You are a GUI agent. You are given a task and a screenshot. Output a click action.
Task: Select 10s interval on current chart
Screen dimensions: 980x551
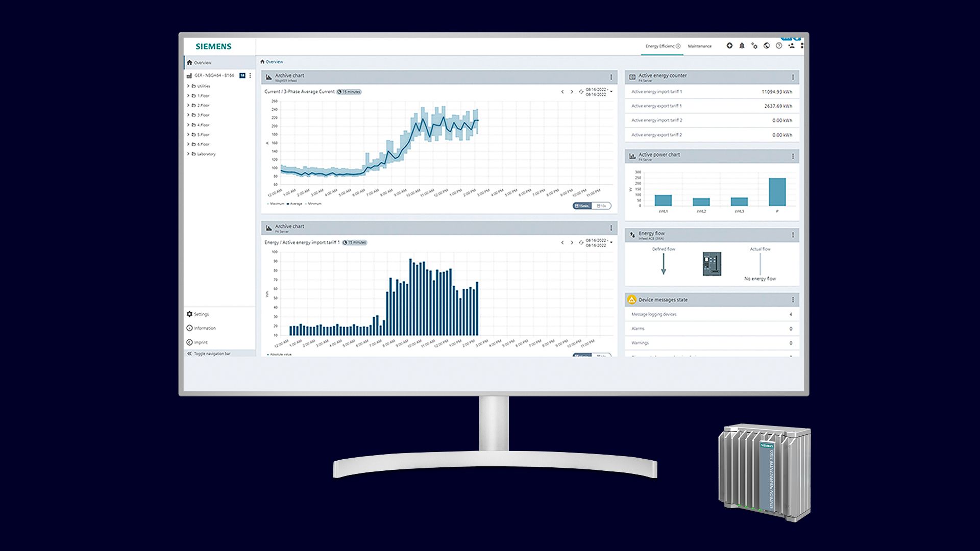[601, 206]
